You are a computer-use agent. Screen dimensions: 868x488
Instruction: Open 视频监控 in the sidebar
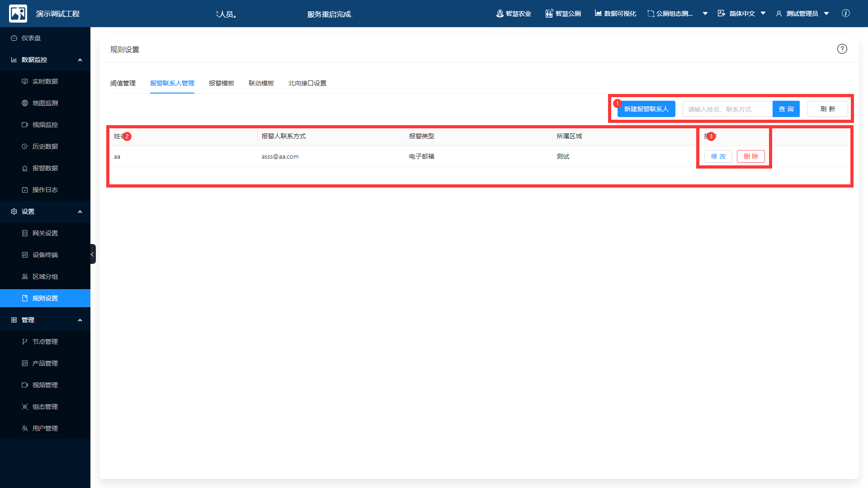coord(45,125)
